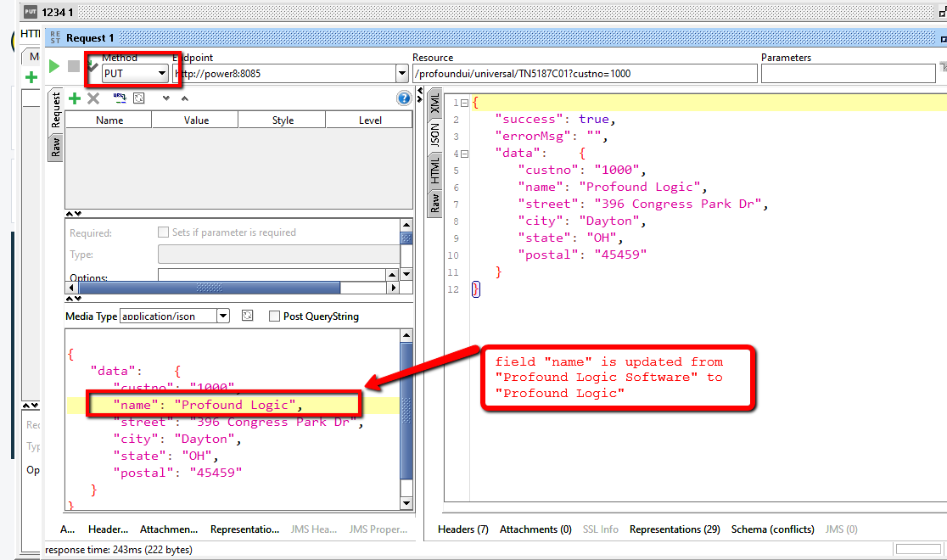Image resolution: width=947 pixels, height=560 pixels.
Task: Open the response Headers (7) tab
Action: (x=462, y=529)
